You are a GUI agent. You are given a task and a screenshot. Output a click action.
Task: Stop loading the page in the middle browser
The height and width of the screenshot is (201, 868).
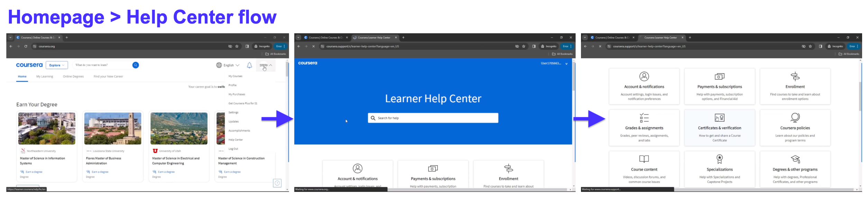click(x=313, y=46)
